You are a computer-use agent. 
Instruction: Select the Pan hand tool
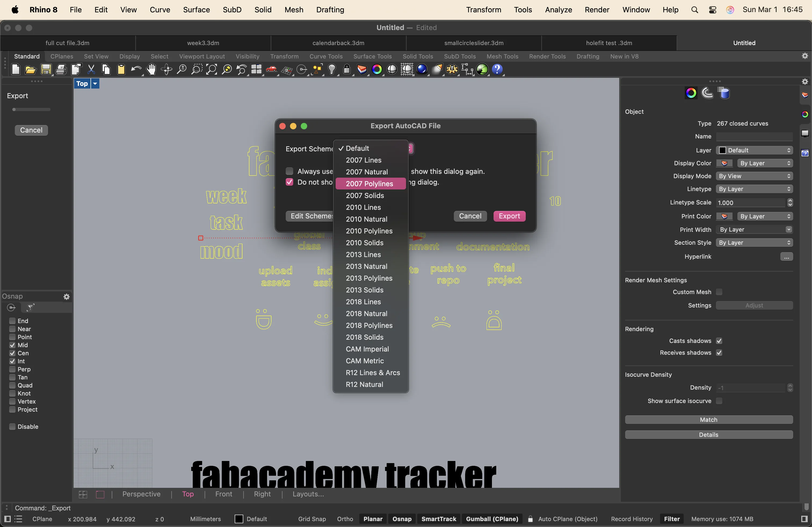click(151, 69)
